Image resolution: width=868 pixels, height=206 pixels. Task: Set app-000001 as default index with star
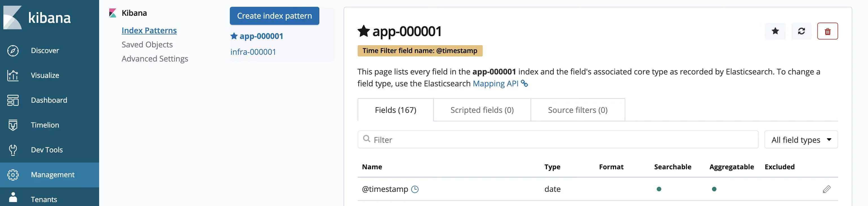775,31
